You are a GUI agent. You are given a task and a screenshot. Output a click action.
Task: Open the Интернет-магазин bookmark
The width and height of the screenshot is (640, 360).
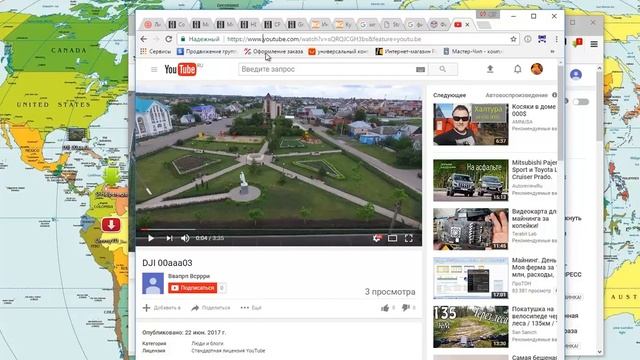[x=406, y=51]
